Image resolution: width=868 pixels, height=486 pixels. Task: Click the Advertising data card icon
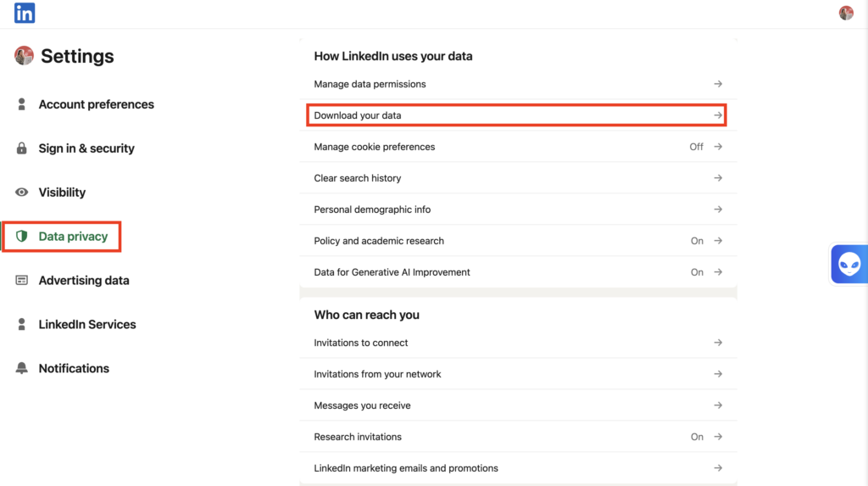(x=21, y=281)
